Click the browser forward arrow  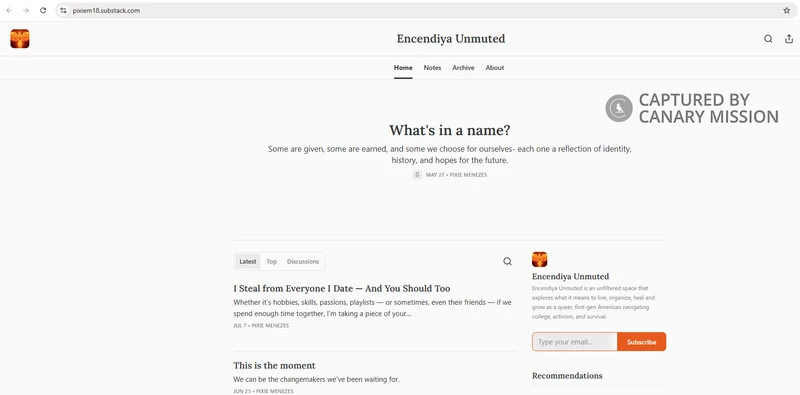(x=26, y=10)
